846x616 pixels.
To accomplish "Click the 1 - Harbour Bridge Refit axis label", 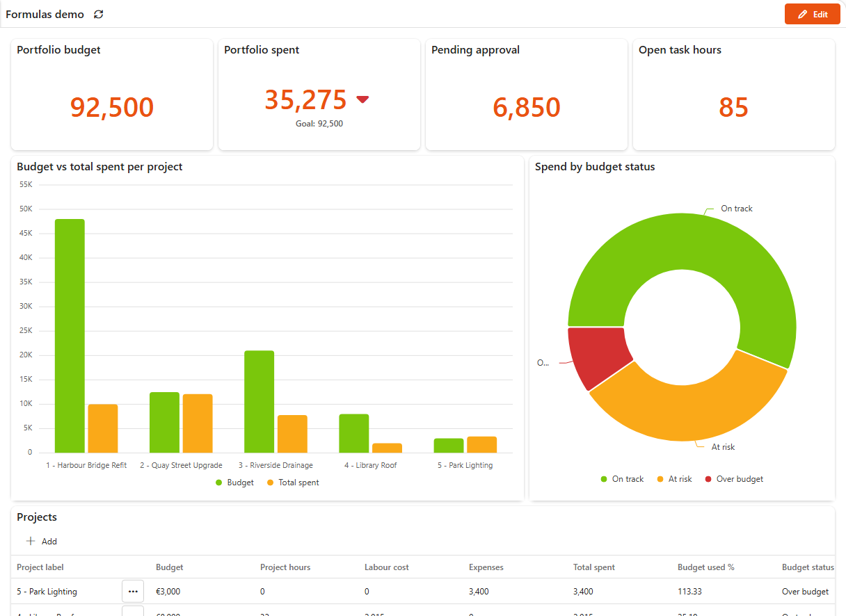I will (x=86, y=465).
